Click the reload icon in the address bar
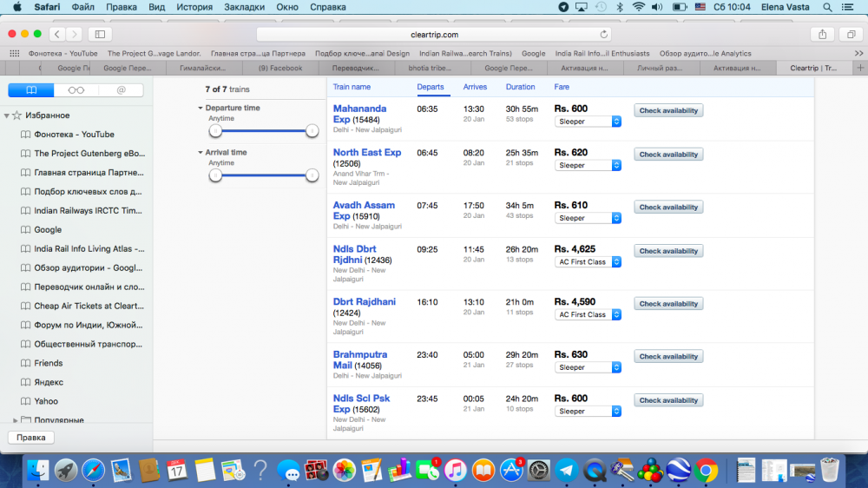Viewport: 868px width, 488px height. [604, 34]
